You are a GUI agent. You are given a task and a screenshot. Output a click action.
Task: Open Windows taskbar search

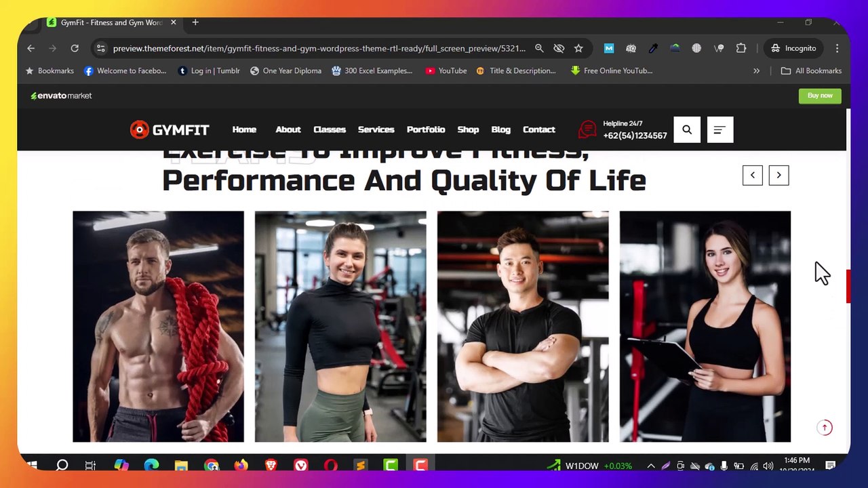pos(62,466)
